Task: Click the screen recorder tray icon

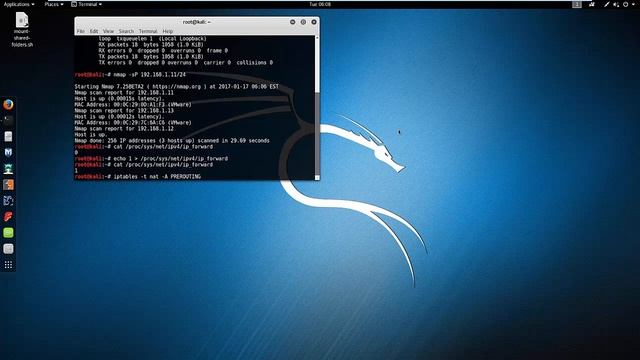Action: 591,4
